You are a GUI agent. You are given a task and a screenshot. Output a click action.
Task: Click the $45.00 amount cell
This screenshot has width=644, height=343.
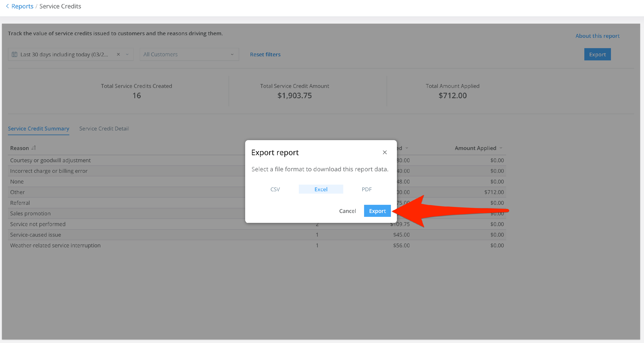401,235
